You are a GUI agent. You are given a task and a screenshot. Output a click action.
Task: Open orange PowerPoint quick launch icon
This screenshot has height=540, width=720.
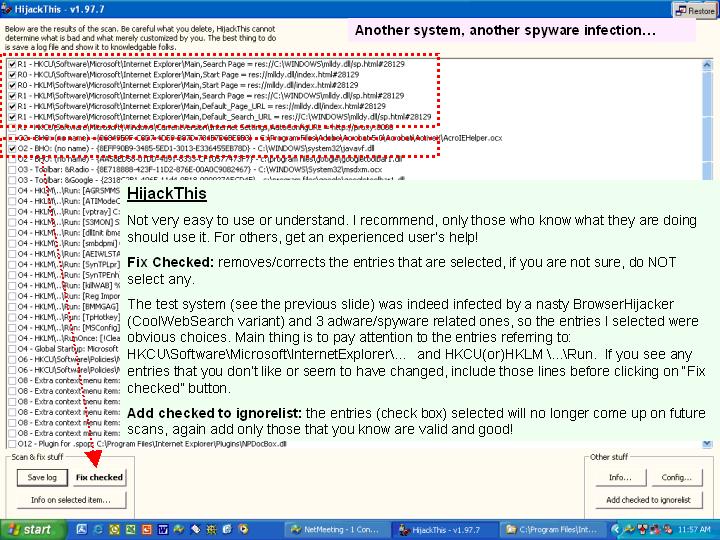146,529
